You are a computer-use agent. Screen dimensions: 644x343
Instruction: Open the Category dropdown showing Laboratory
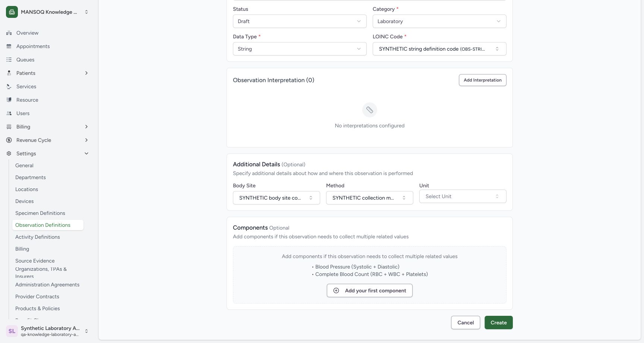(439, 21)
